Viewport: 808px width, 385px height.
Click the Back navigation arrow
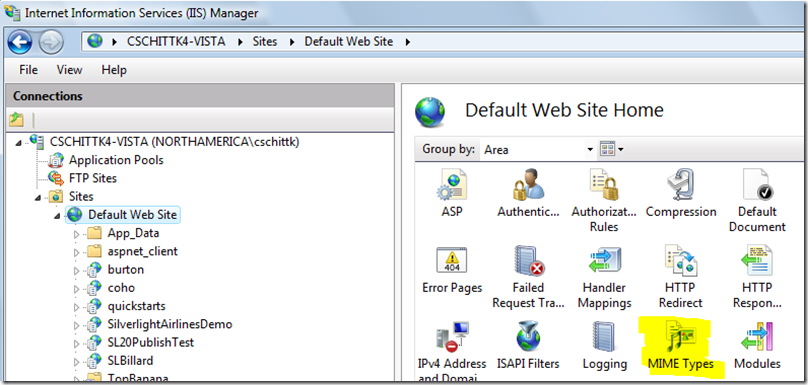pyautogui.click(x=20, y=41)
